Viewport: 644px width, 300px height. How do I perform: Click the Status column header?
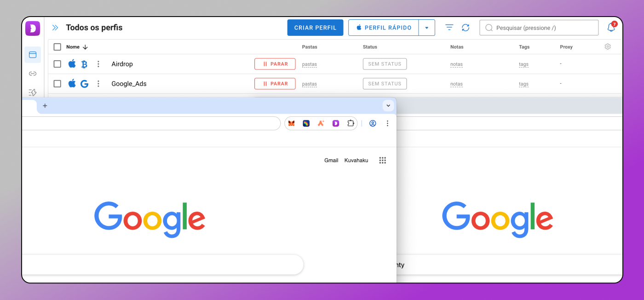click(370, 47)
